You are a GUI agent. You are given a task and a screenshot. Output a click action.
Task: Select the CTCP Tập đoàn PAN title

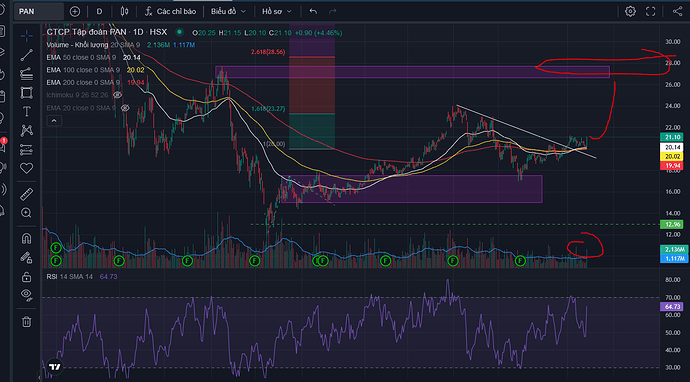tap(107, 32)
